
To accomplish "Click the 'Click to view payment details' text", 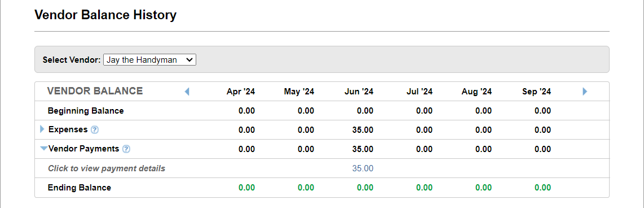I will coord(107,168).
